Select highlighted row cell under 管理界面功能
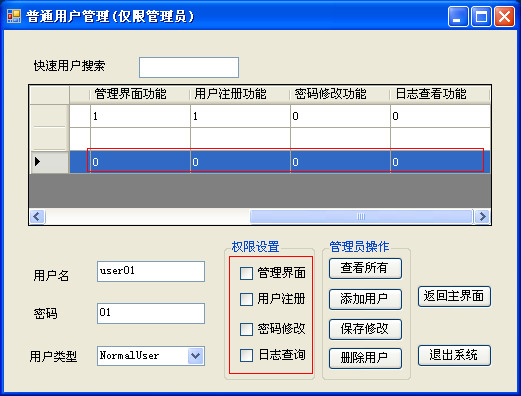The height and width of the screenshot is (396, 521). tap(140, 162)
